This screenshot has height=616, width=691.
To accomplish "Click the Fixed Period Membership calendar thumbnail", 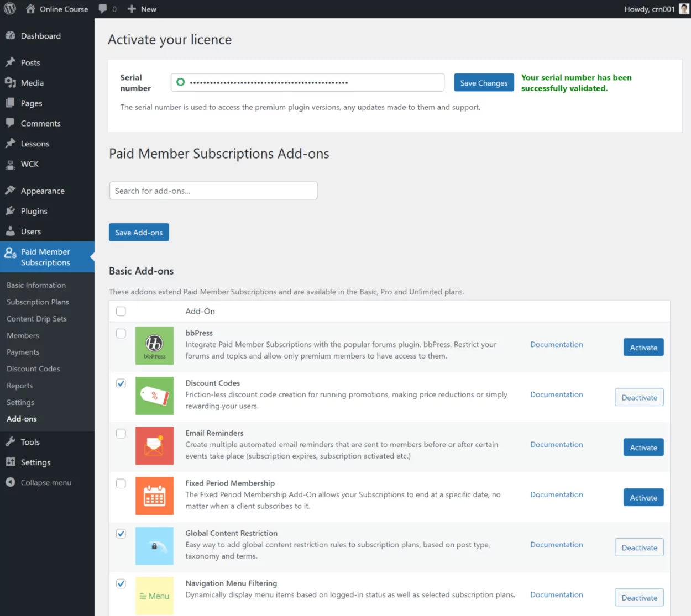I will coord(154,496).
